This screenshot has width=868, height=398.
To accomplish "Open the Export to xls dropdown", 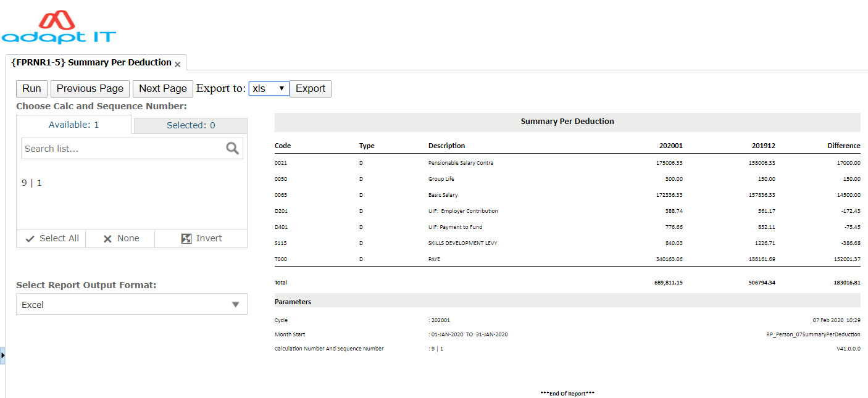I will [x=269, y=89].
